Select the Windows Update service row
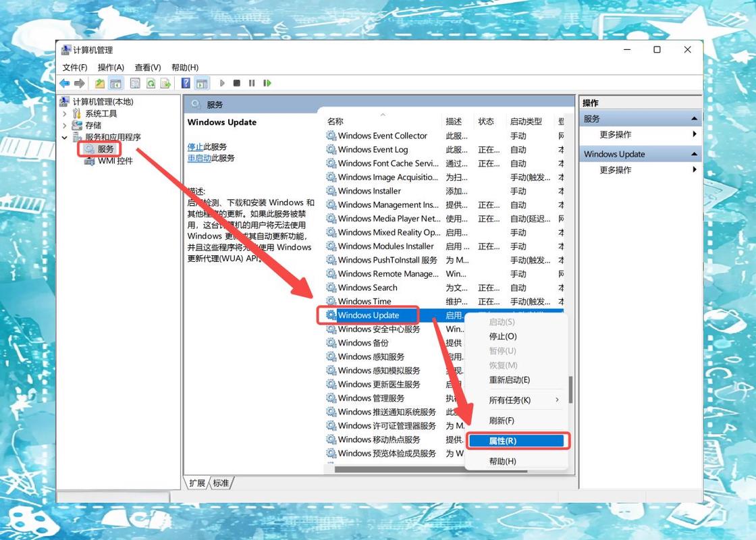The height and width of the screenshot is (540, 756). (443, 315)
